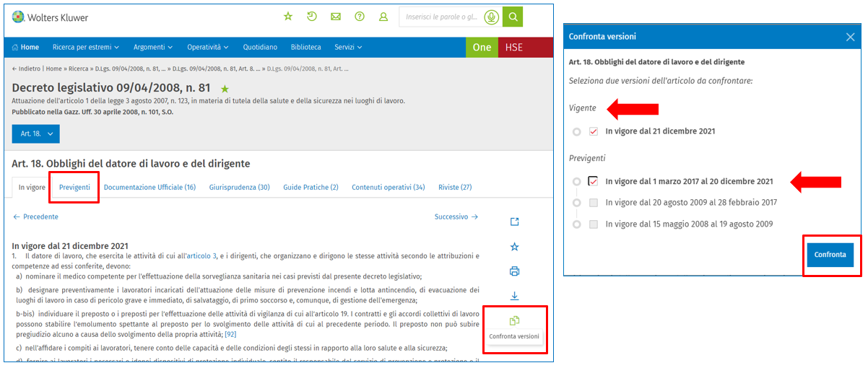868x368 pixels.
Task: Go to the Successivo article link
Action: 456,216
